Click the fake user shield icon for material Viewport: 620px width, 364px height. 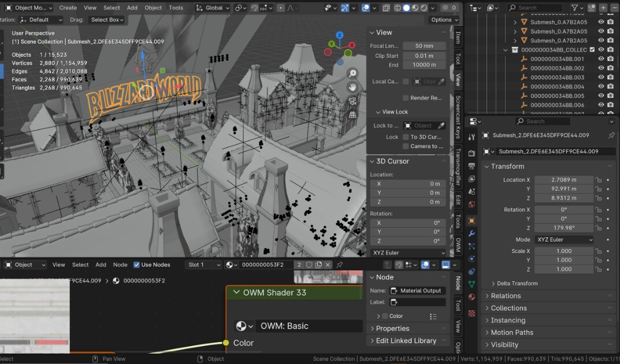coord(309,265)
